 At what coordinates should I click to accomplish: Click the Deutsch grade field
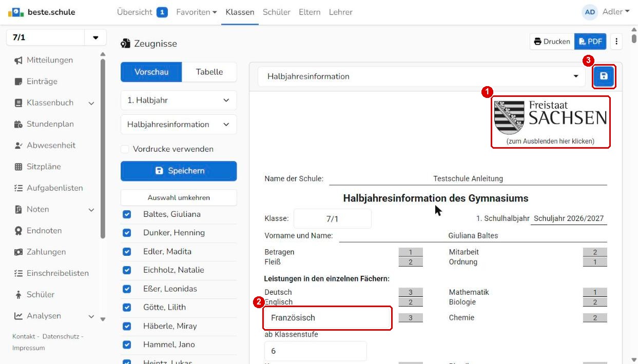click(411, 292)
